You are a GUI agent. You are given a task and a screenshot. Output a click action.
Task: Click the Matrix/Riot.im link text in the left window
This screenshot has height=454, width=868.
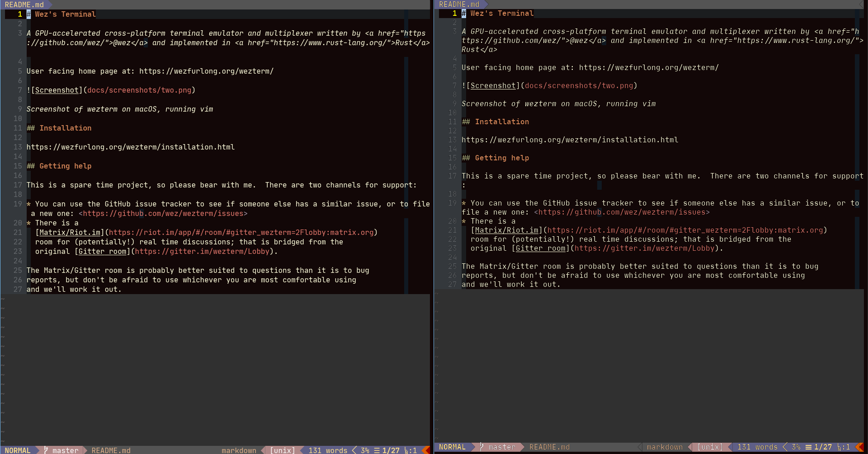(70, 232)
